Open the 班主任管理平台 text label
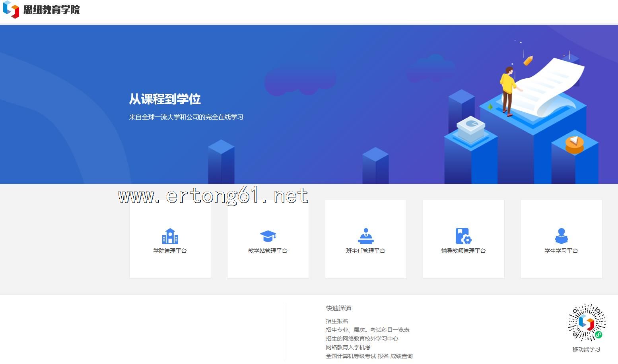Image resolution: width=618 pixels, height=364 pixels. click(x=365, y=251)
